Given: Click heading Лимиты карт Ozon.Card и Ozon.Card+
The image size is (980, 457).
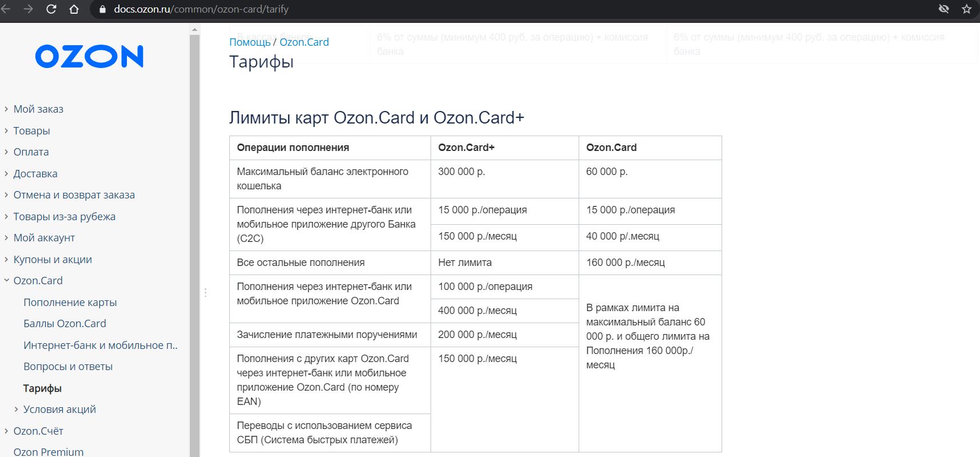Looking at the screenshot, I should [377, 118].
